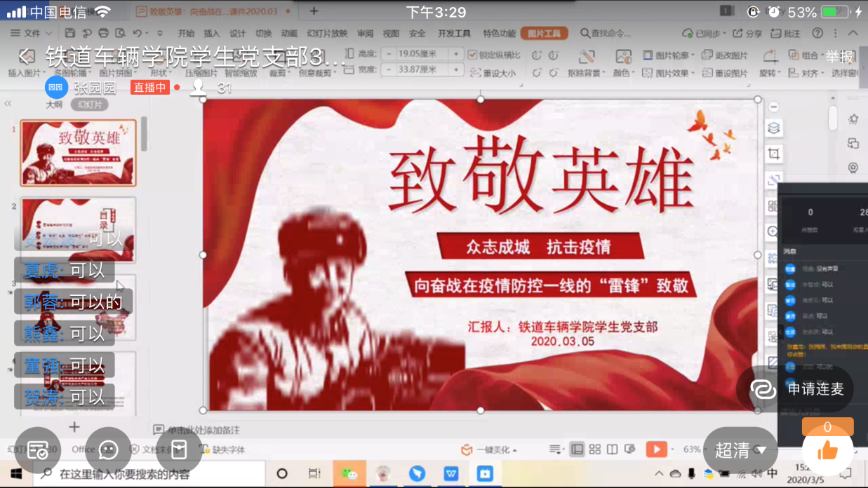Click the Windows Start button
The height and width of the screenshot is (488, 868).
(15, 474)
